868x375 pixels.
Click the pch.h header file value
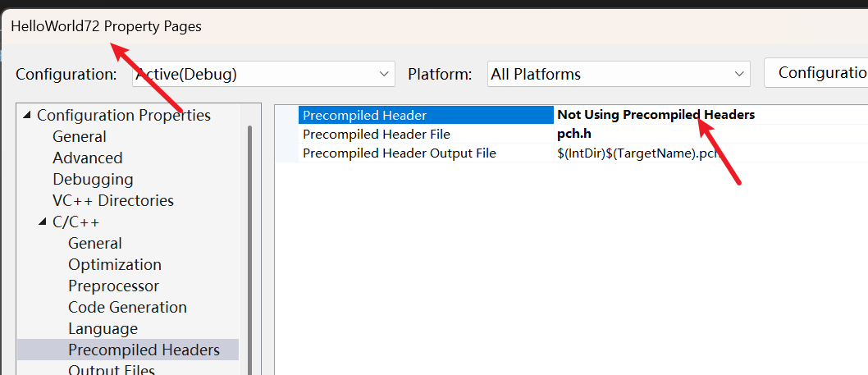pyautogui.click(x=575, y=134)
